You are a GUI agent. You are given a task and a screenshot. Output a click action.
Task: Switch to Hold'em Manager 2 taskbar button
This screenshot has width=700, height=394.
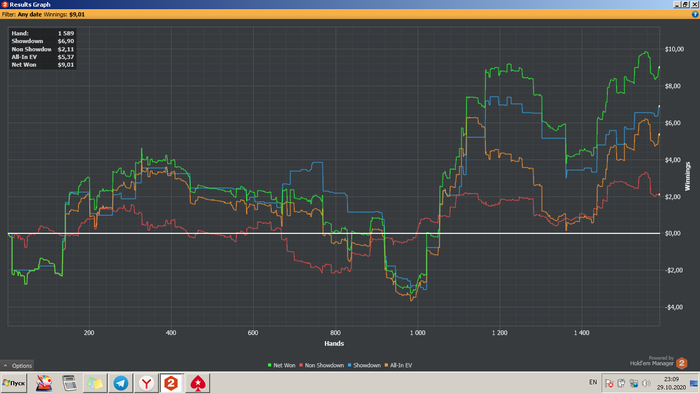171,383
